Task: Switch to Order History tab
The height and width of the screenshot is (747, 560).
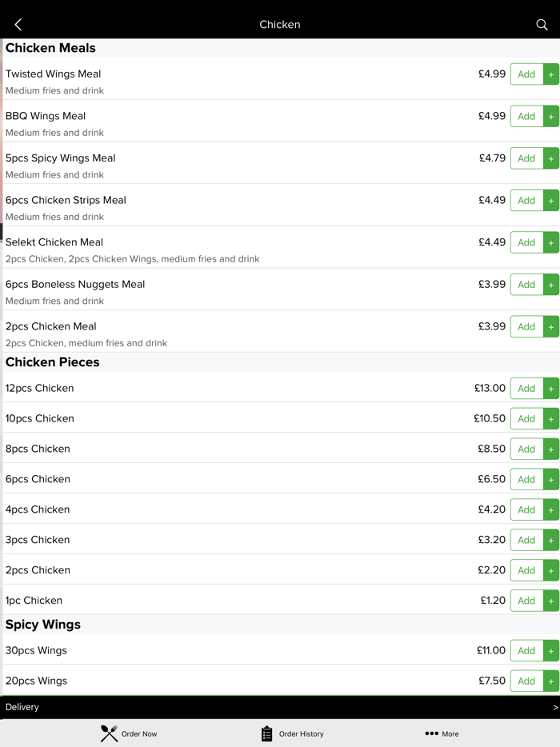Action: coord(292,733)
